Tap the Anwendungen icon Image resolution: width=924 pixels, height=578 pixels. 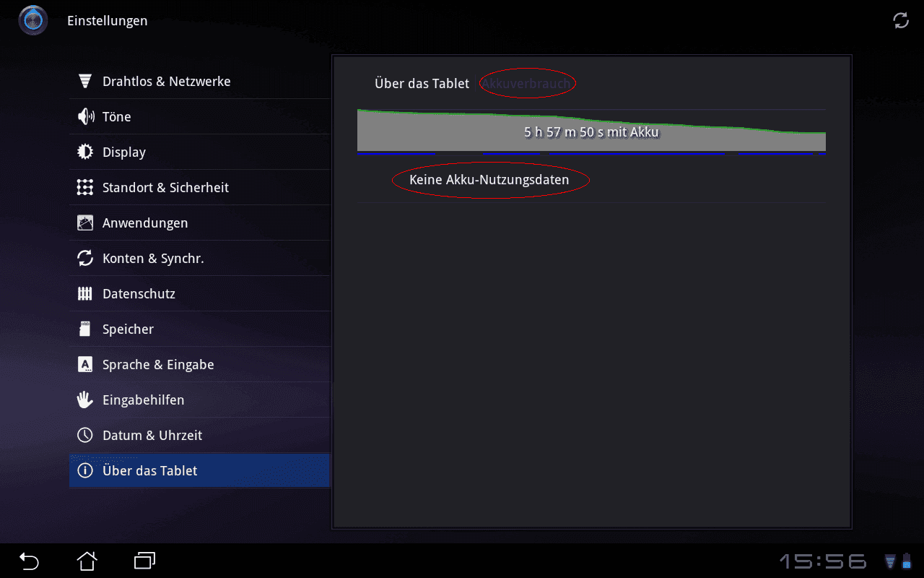85,223
